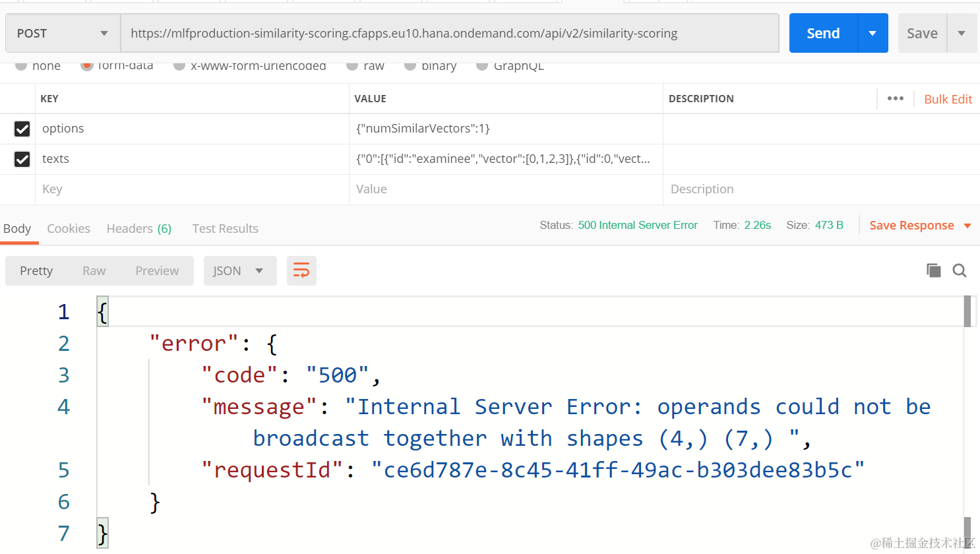
Task: Click the texts vector value cell
Action: (x=506, y=159)
